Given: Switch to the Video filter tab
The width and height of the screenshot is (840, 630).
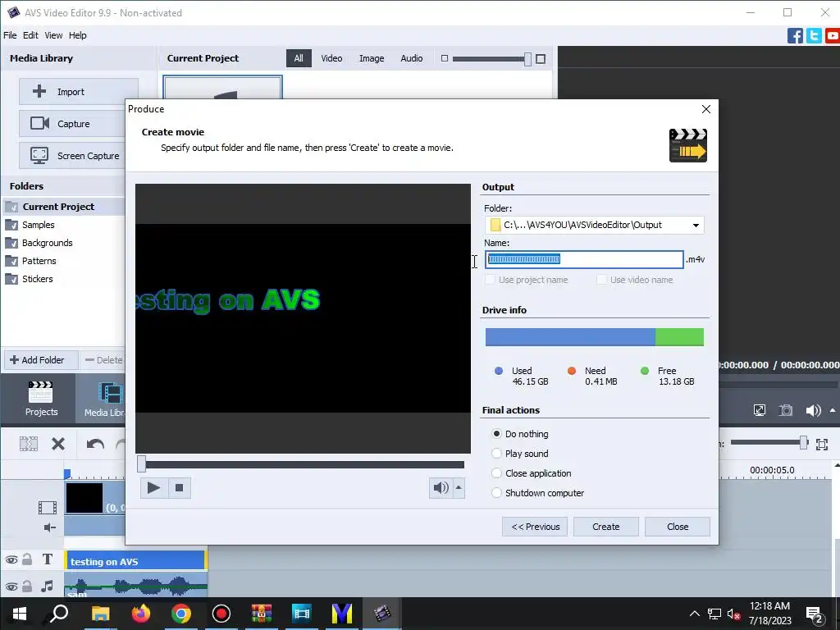Looking at the screenshot, I should coord(331,58).
